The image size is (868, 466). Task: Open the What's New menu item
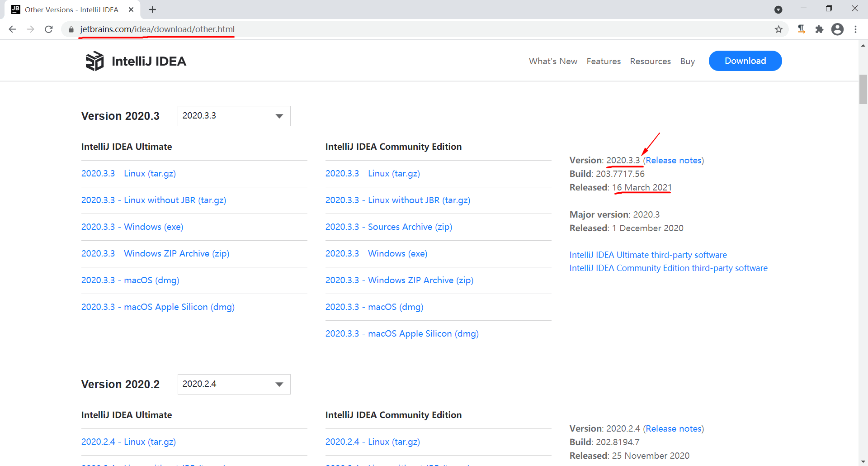pos(553,61)
